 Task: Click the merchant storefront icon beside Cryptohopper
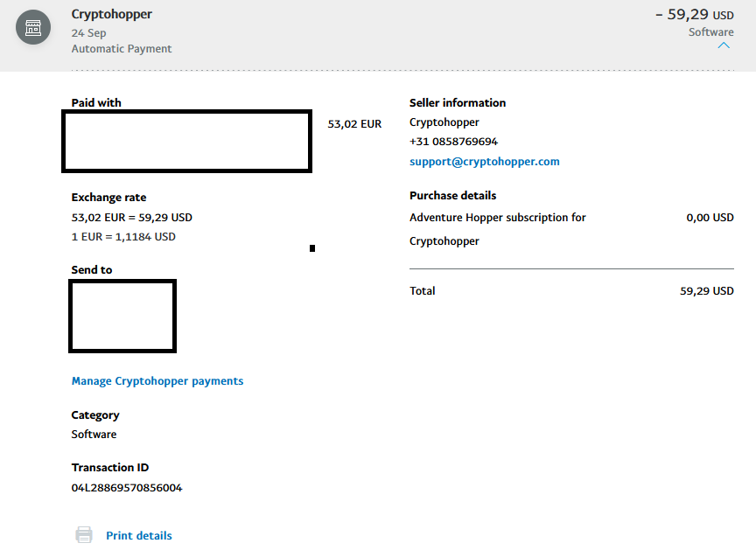pyautogui.click(x=33, y=27)
